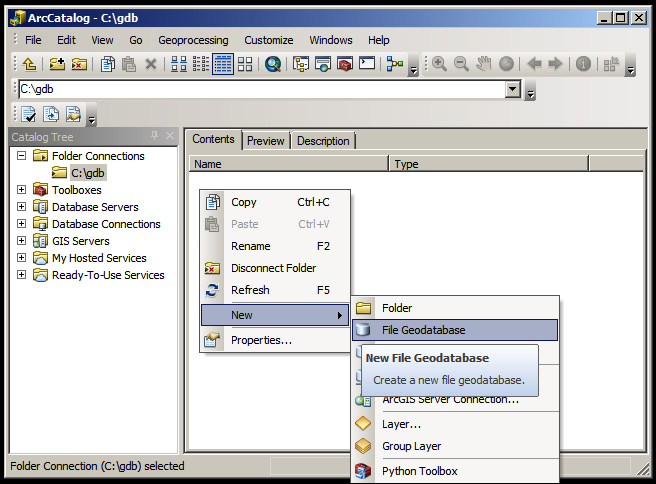Click the Create Thumbnail icon

pos(611,64)
